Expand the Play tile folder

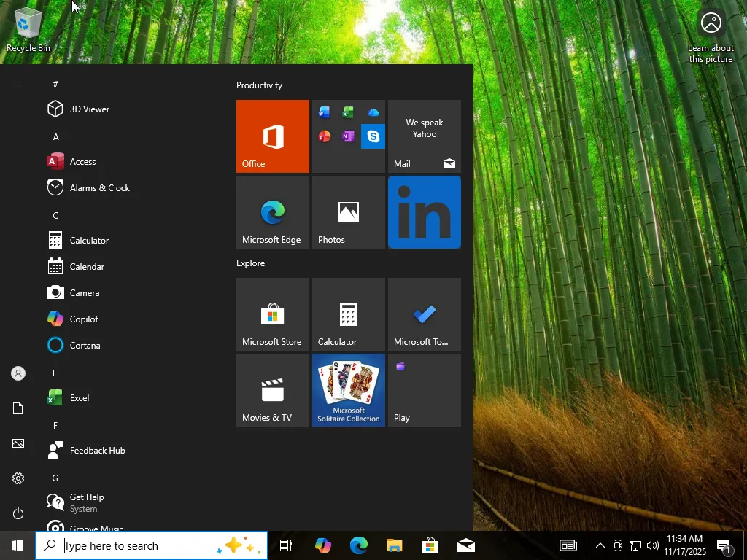click(x=424, y=390)
